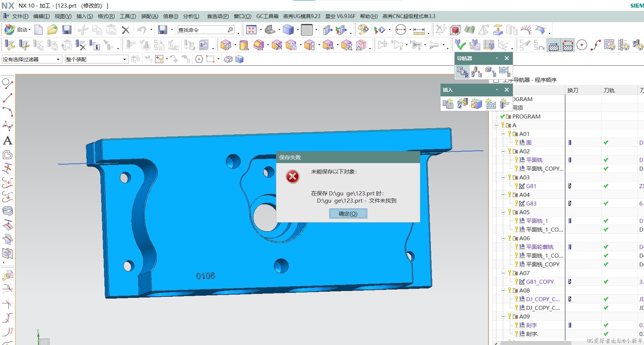Click the Cut scissors icon
This screenshot has width=644, height=345.
[83, 30]
